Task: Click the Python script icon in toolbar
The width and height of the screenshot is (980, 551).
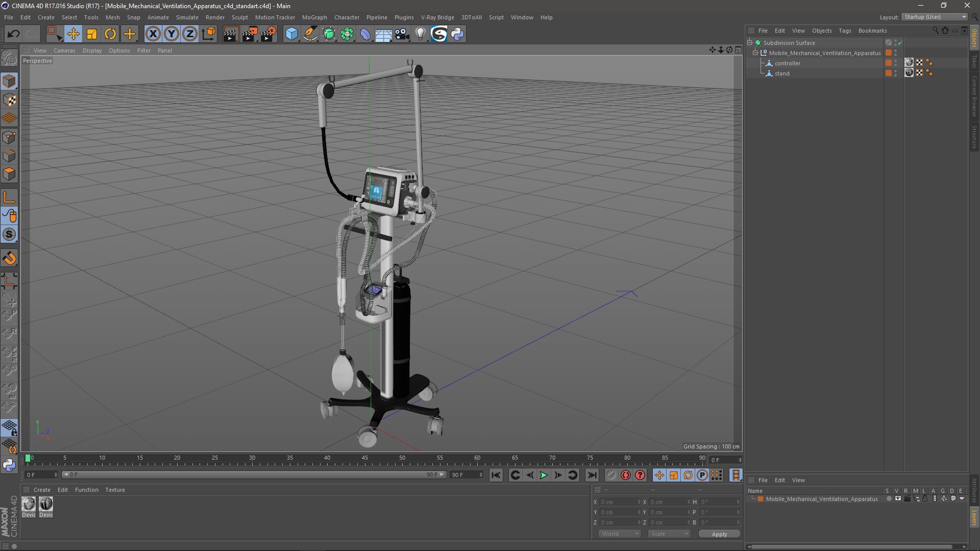Action: click(x=457, y=34)
